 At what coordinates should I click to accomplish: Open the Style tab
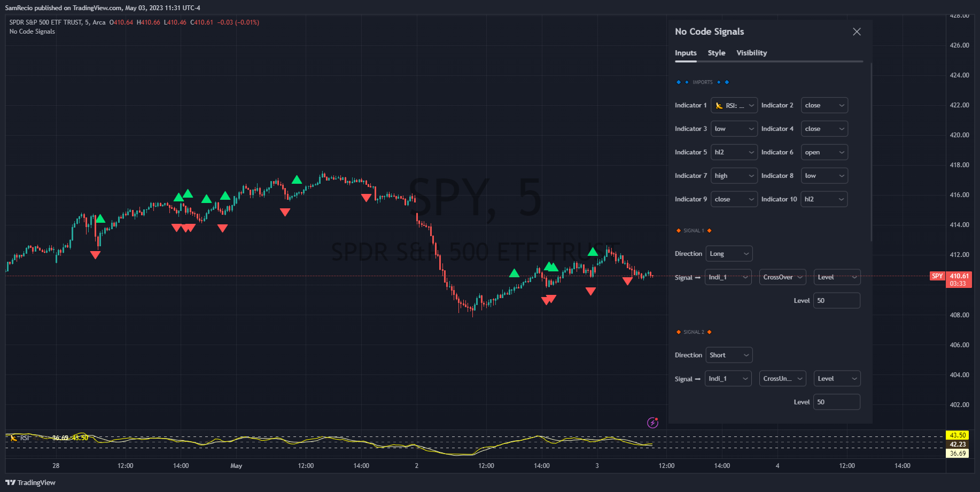coord(717,53)
